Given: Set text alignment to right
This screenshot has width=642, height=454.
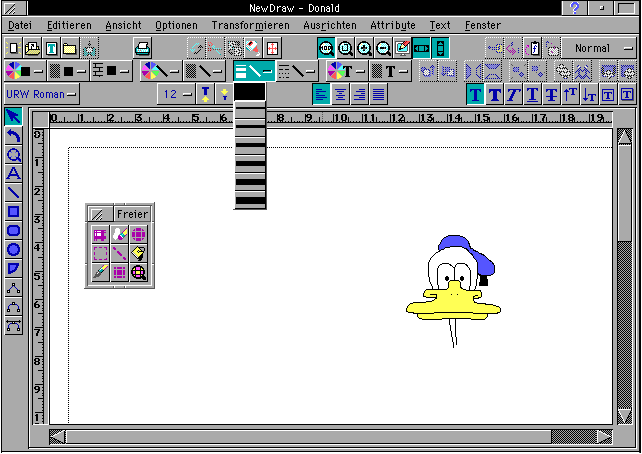Looking at the screenshot, I should click(x=359, y=95).
